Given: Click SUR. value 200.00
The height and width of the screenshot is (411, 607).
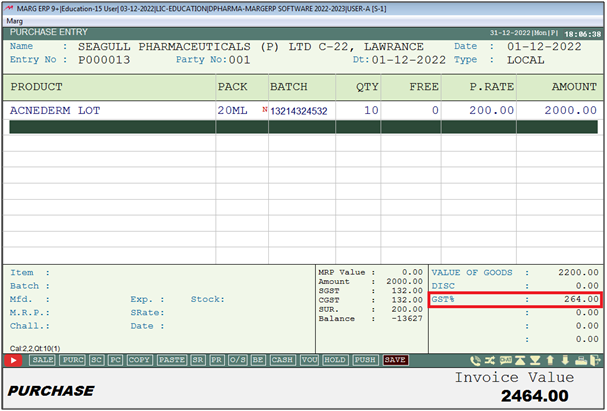Looking at the screenshot, I should (x=407, y=309).
